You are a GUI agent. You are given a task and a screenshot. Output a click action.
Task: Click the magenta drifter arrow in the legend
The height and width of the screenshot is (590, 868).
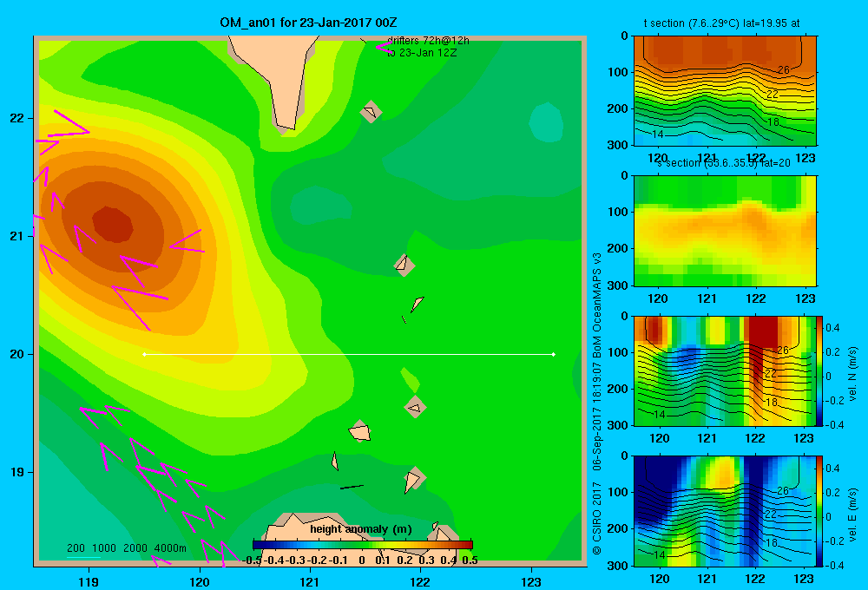point(385,47)
